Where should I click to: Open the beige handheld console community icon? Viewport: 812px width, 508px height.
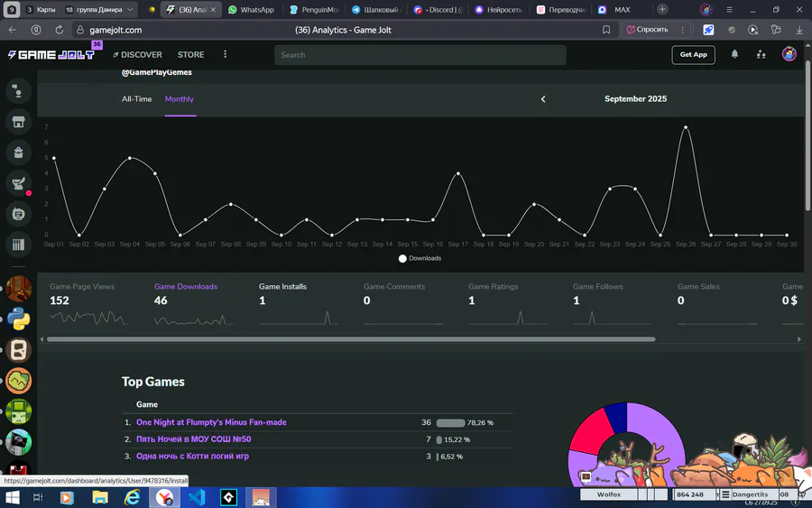[18, 350]
